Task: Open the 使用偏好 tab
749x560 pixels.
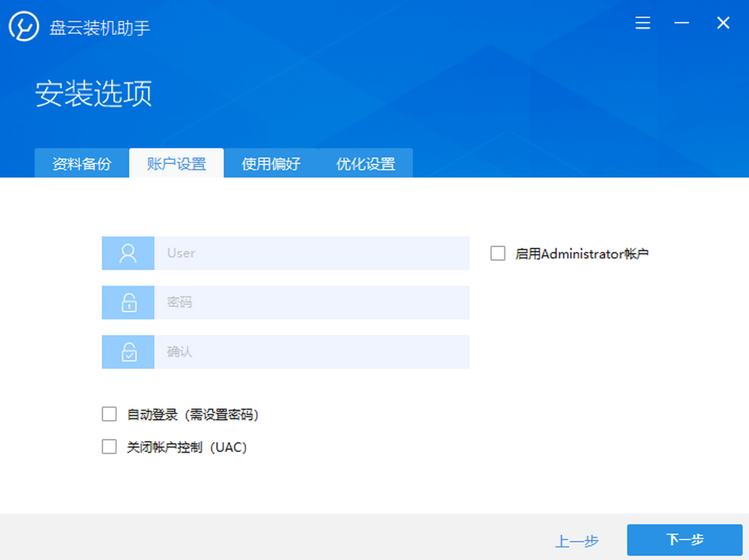Action: pos(271,164)
